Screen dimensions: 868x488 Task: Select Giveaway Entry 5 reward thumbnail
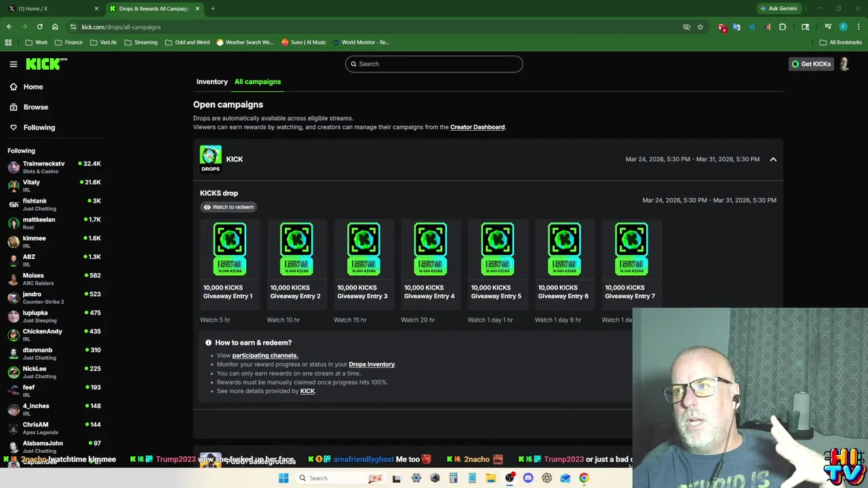pos(497,249)
